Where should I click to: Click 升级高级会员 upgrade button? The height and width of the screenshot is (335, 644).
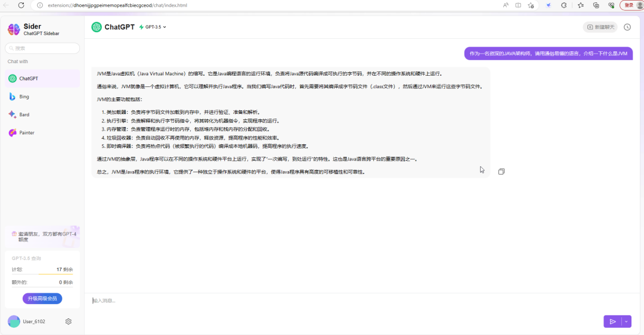(42, 299)
